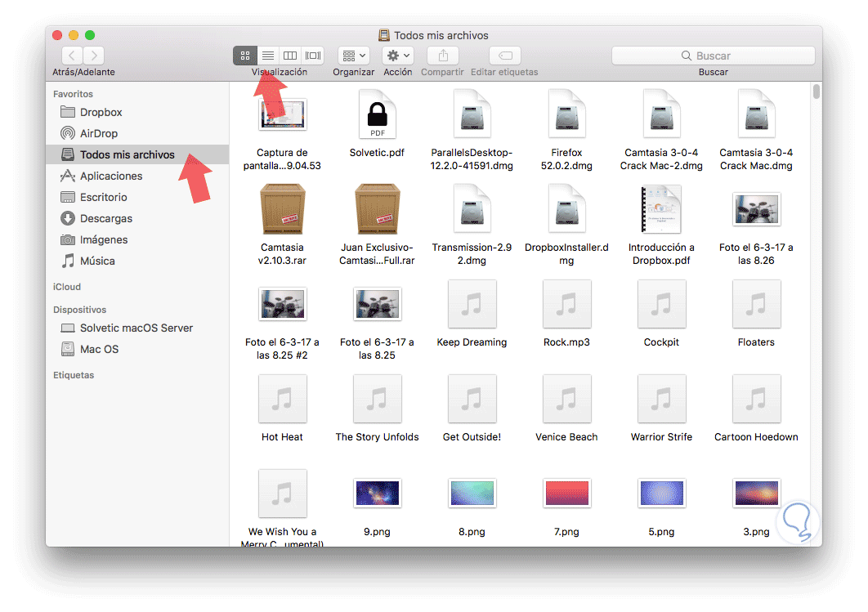Click the vertical scrollbar thumb

tap(816, 92)
